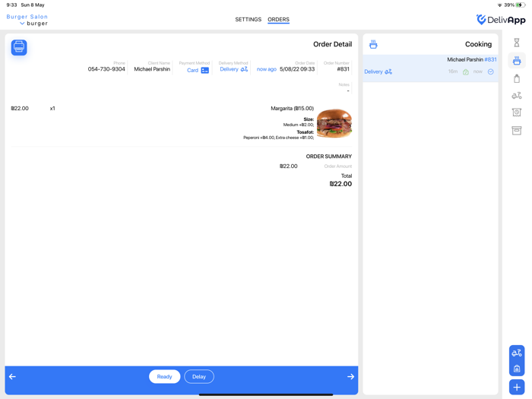Click the order date 5/08/22 09:33
Viewport: 532px width, 399px height.
point(297,69)
